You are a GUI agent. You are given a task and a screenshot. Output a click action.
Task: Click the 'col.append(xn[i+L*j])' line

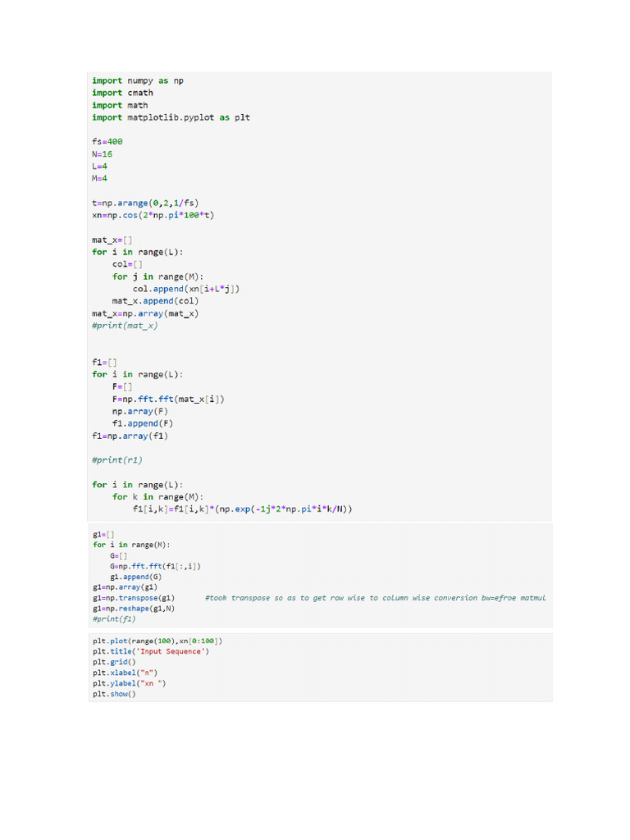coord(189,289)
